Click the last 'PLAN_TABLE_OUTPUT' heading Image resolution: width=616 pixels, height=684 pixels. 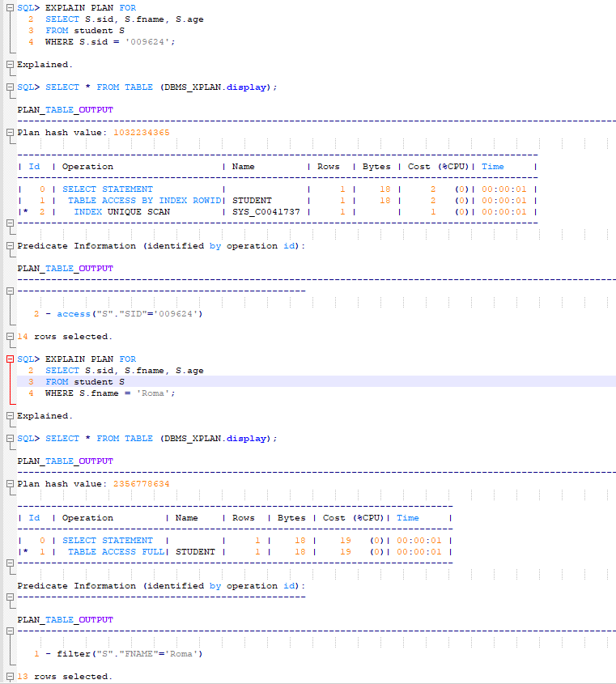[x=65, y=620]
